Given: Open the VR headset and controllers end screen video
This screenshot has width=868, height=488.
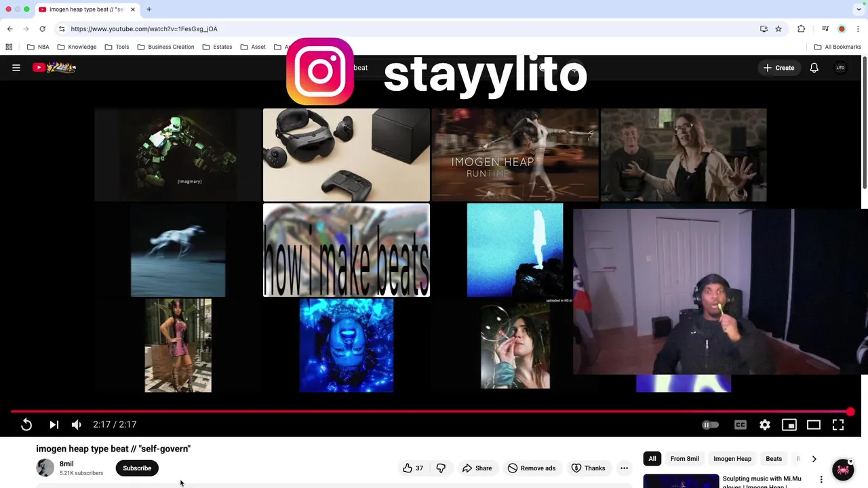Looking at the screenshot, I should tap(347, 155).
